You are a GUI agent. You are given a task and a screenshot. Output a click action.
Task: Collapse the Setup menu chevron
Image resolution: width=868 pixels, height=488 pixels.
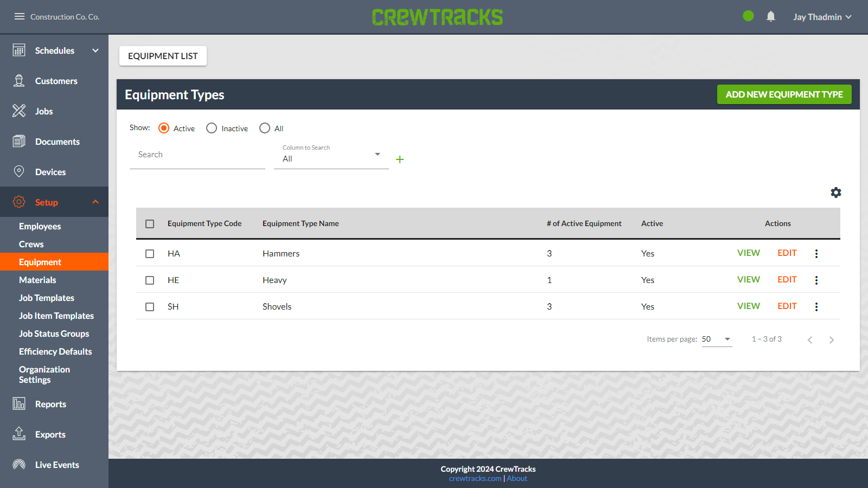[x=95, y=202]
